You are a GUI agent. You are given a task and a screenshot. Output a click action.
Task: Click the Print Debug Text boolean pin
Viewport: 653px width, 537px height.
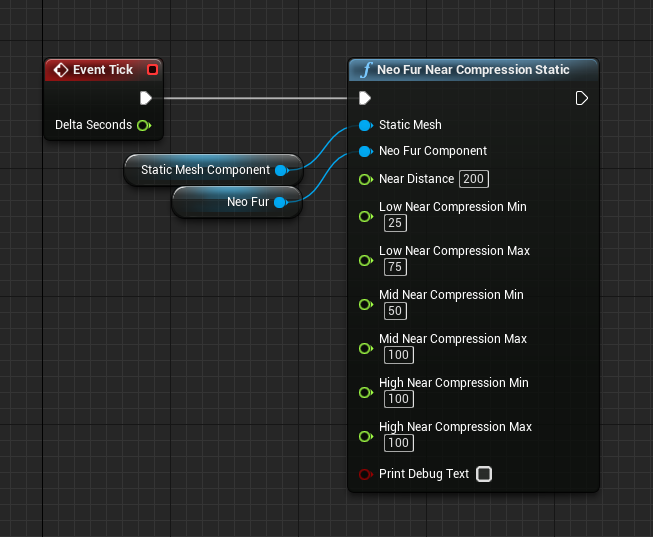pyautogui.click(x=365, y=474)
